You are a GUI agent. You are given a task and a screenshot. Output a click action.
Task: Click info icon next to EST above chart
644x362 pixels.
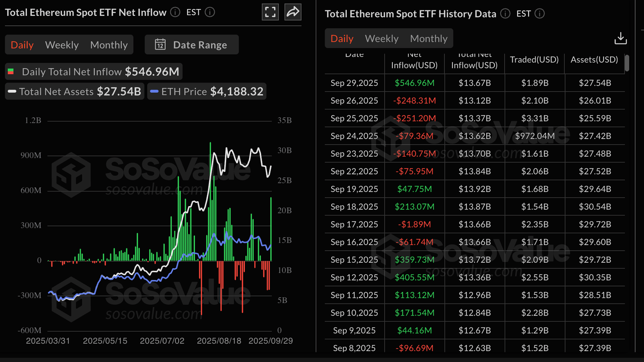(210, 13)
